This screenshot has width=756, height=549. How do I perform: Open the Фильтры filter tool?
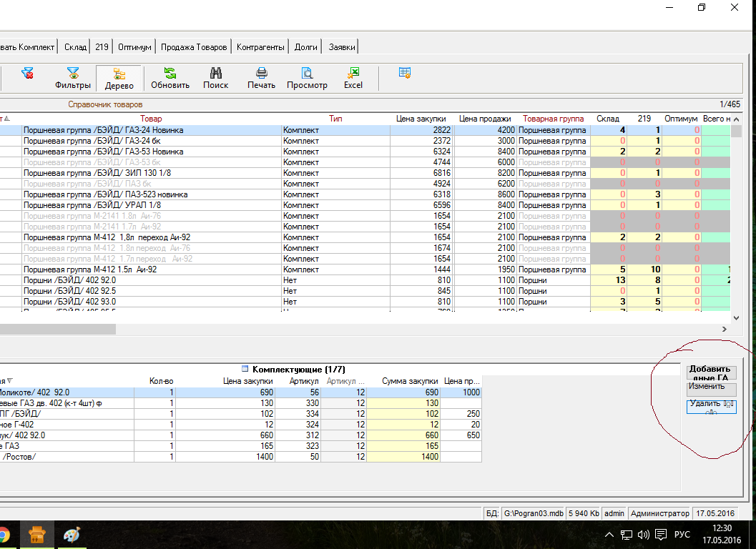73,78
